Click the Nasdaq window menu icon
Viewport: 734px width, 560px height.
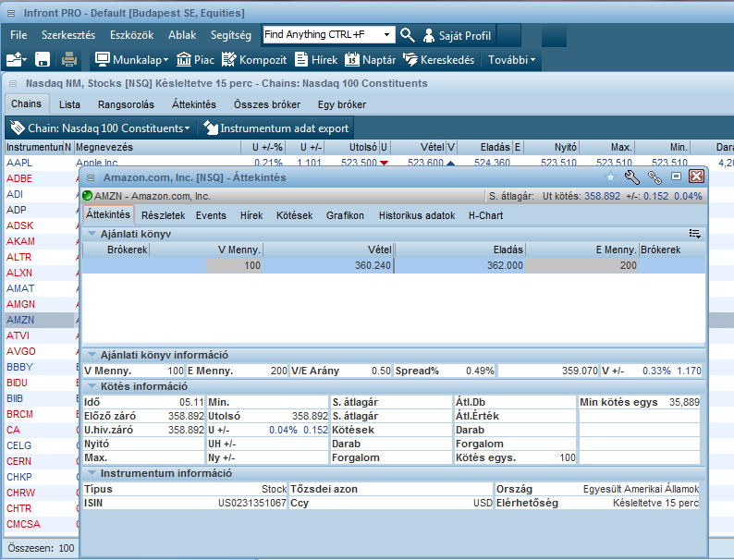point(13,83)
